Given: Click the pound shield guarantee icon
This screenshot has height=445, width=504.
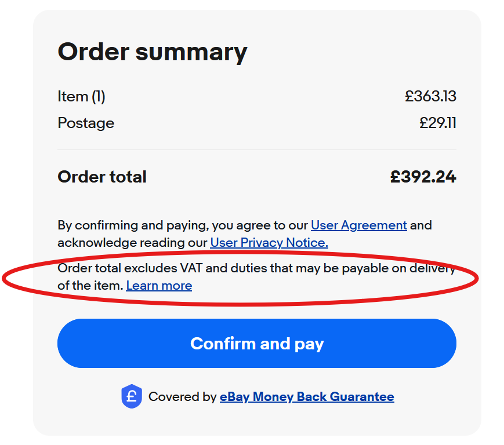Looking at the screenshot, I should [x=131, y=397].
